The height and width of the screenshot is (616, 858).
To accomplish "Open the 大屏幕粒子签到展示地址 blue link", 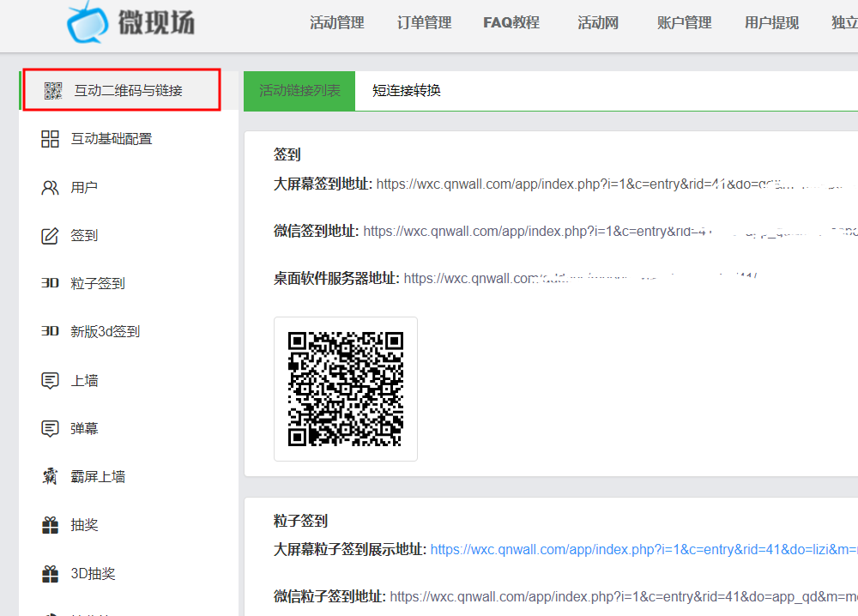I will click(644, 549).
